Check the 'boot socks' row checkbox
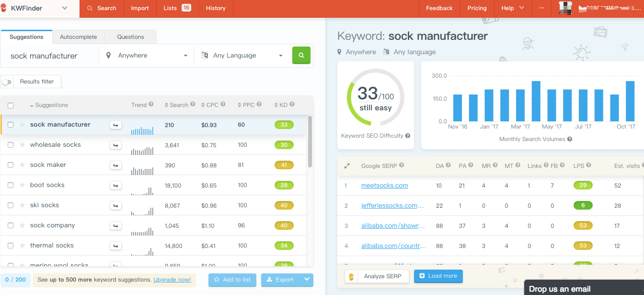Screen dimensions: 644x295 click(11, 185)
